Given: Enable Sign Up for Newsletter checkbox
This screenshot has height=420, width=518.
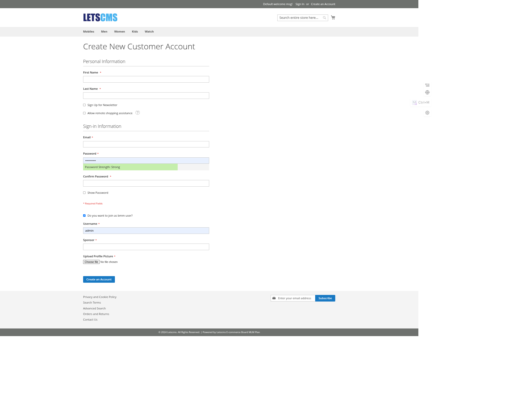Looking at the screenshot, I should [84, 105].
